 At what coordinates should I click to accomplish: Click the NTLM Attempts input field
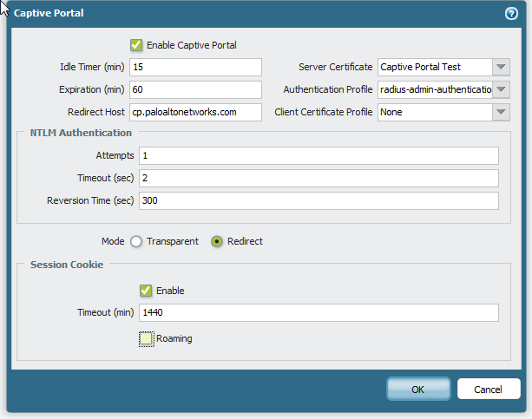pyautogui.click(x=319, y=156)
